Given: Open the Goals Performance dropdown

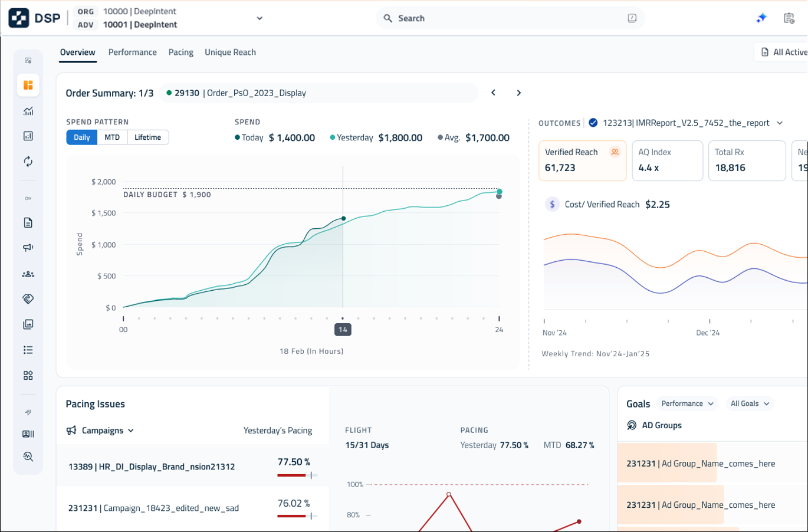Looking at the screenshot, I should pos(687,404).
